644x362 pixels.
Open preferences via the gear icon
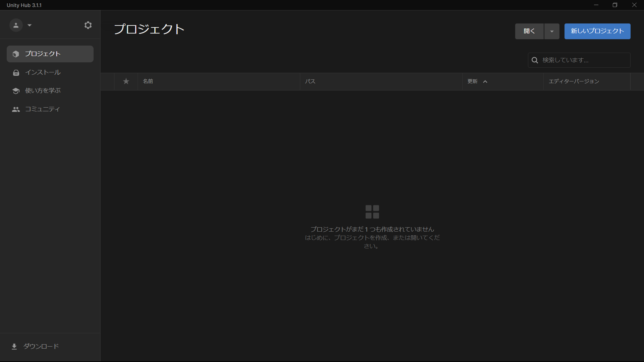click(88, 25)
